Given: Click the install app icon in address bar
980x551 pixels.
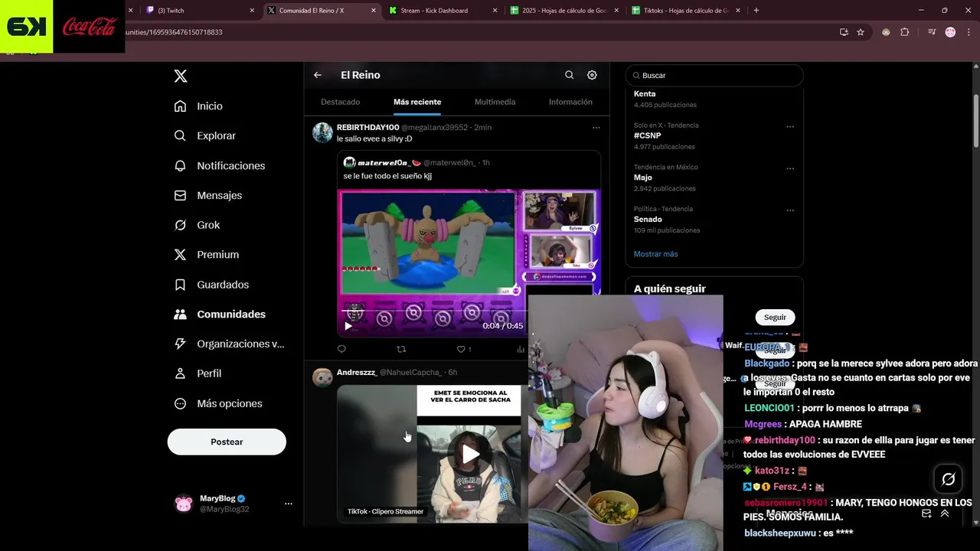Looking at the screenshot, I should coord(844,32).
